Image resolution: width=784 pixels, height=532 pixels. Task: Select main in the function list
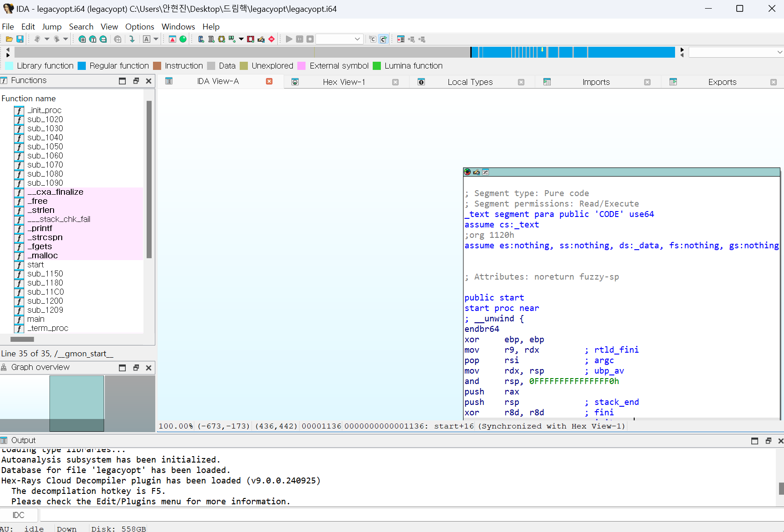click(36, 319)
